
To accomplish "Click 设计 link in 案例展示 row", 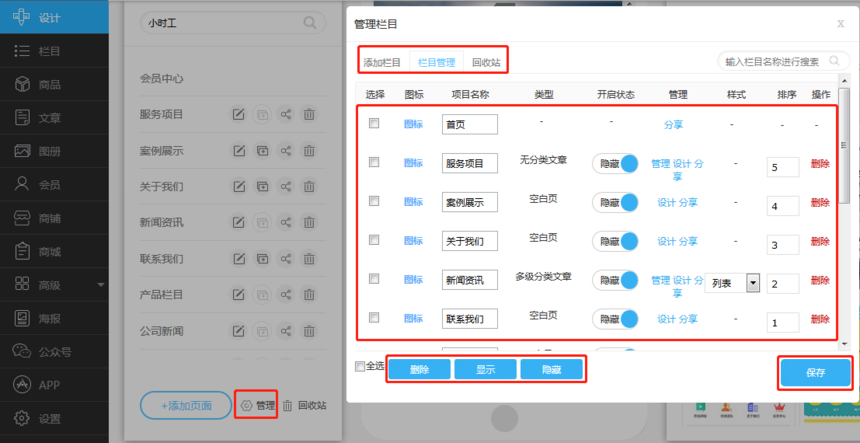I will point(666,202).
